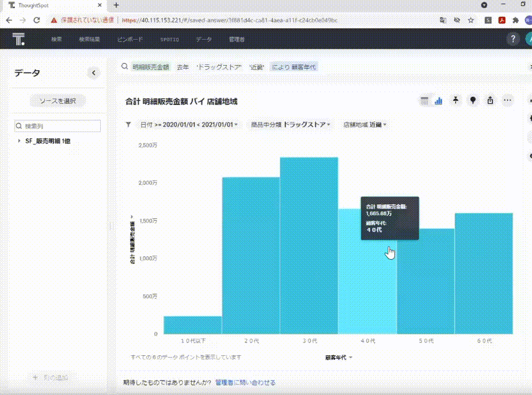Click the filter funnel icon

[x=128, y=124]
